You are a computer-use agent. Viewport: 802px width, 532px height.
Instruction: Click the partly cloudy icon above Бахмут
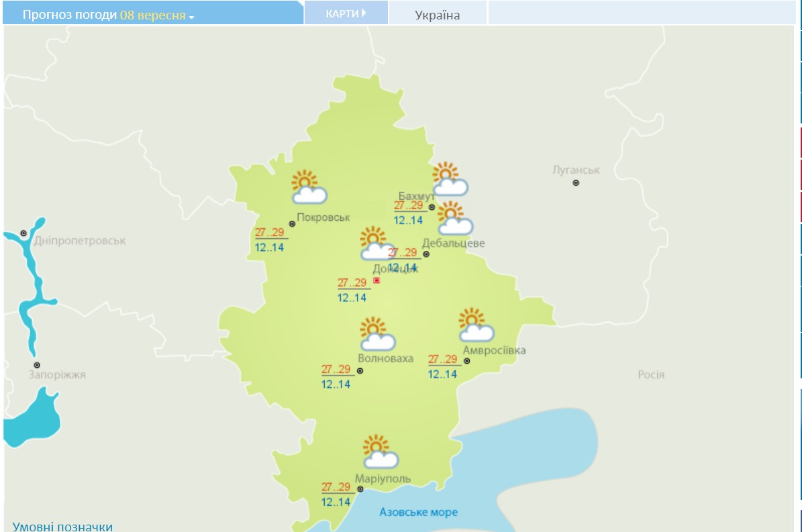coord(450,179)
